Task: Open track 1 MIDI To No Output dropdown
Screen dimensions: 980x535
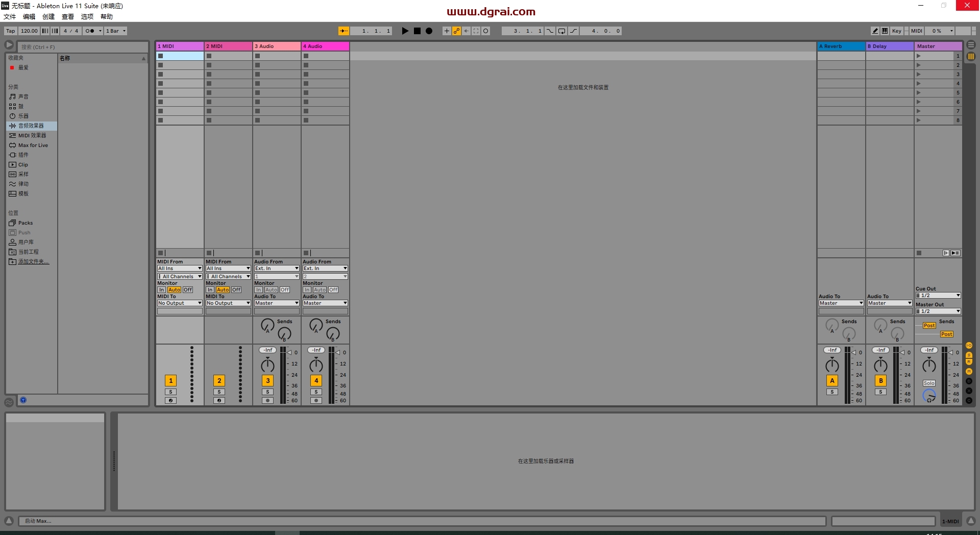Action: click(180, 303)
